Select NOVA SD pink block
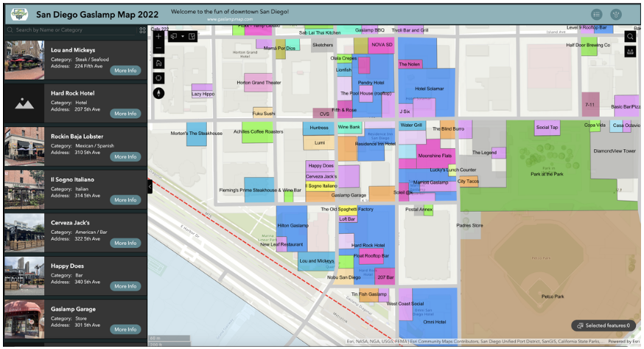Viewport: 644px width, 349px height. click(382, 45)
